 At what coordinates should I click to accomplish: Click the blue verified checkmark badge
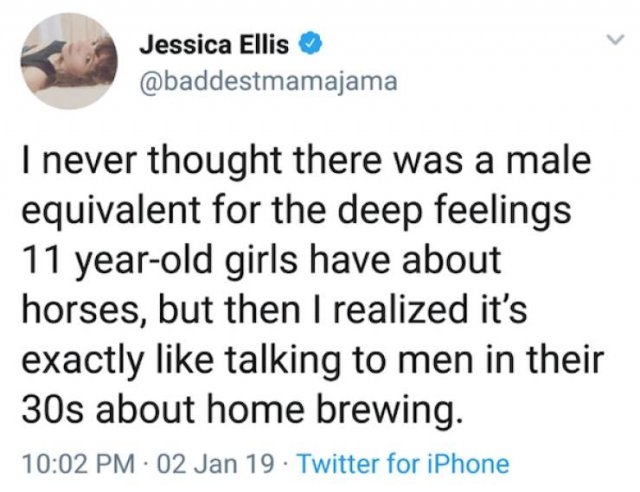311,44
